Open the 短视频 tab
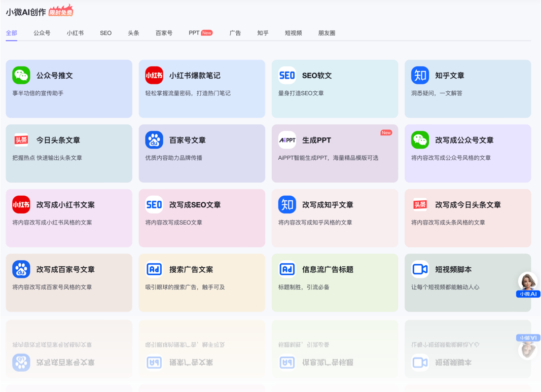This screenshot has width=541, height=392. click(x=293, y=33)
